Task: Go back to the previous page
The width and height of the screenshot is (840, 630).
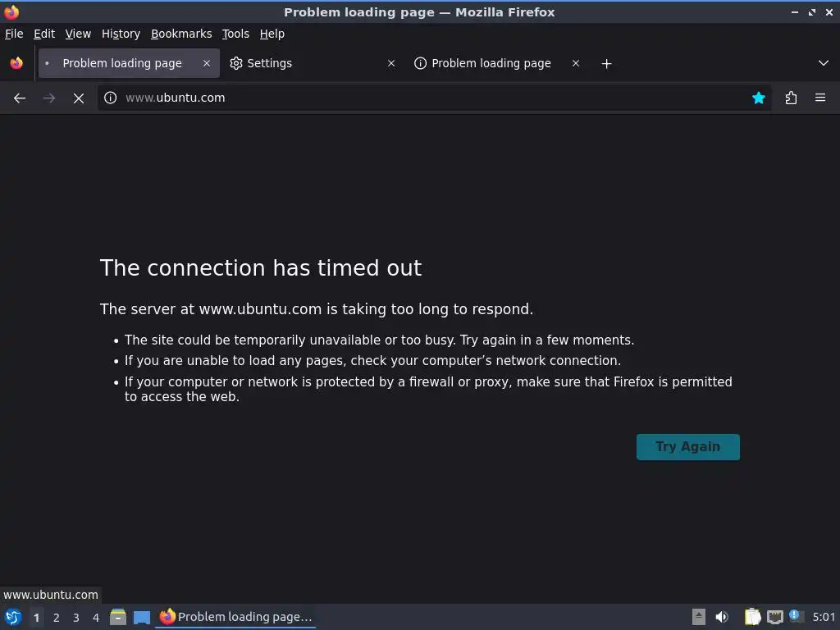Action: 20,98
